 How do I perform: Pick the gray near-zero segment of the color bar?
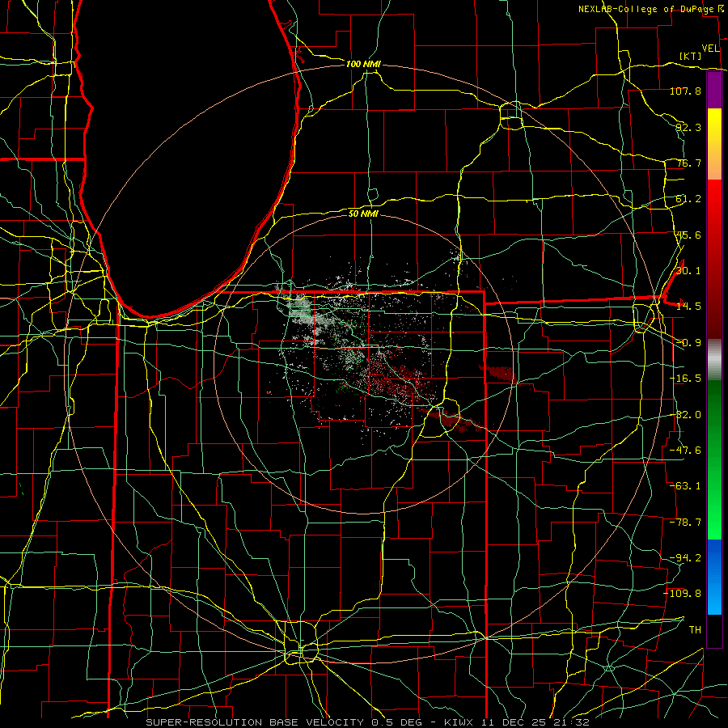(714, 359)
